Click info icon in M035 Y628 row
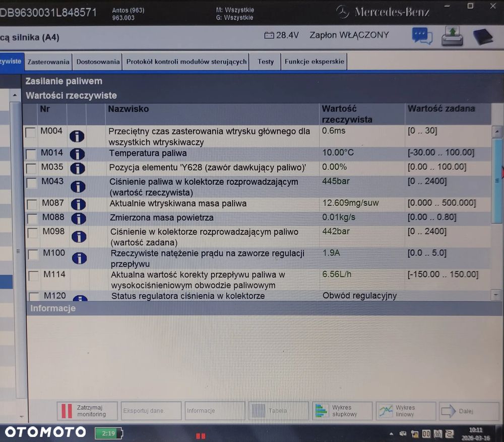Screen dimensions: 504x442 coord(78,168)
